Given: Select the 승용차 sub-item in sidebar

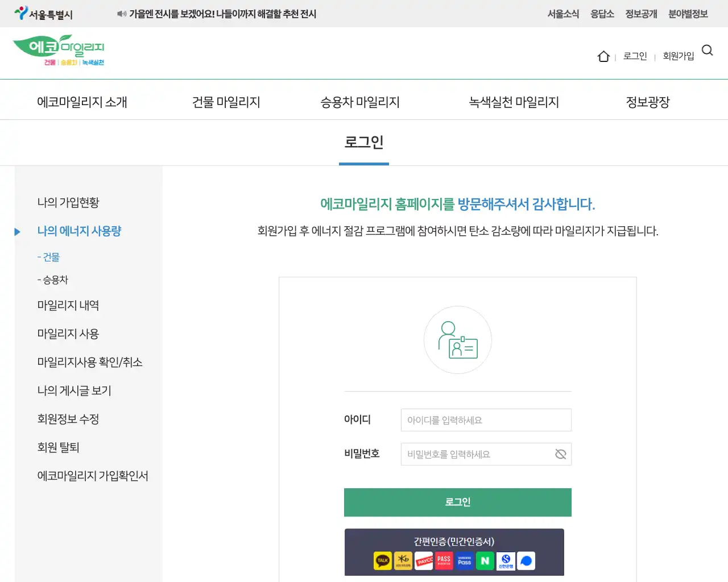Looking at the screenshot, I should pyautogui.click(x=53, y=280).
